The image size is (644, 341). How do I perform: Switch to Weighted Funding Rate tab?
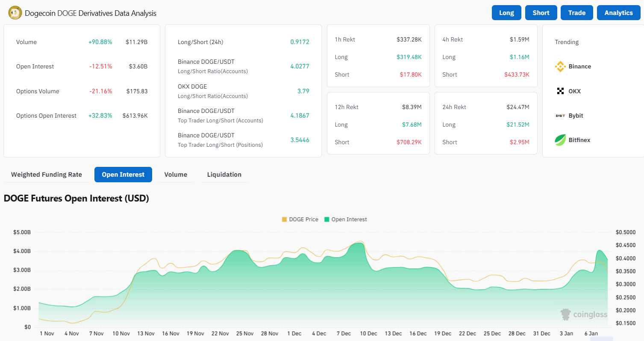(46, 175)
